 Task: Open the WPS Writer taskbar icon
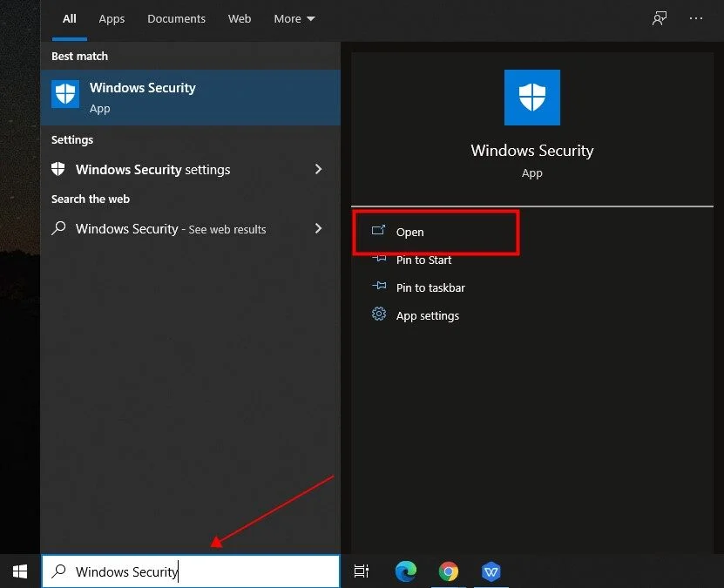tap(491, 571)
